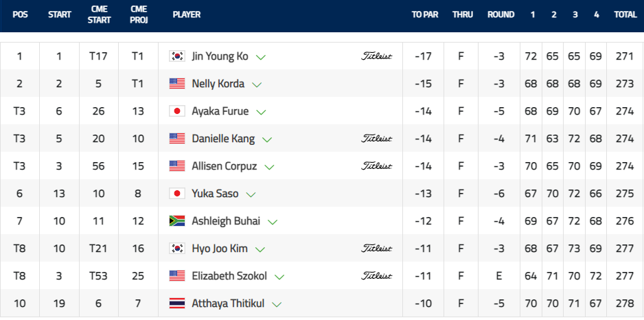Click Titleist logo in Elizabeth Szokol's row
This screenshot has height=320, width=644.
tap(377, 277)
